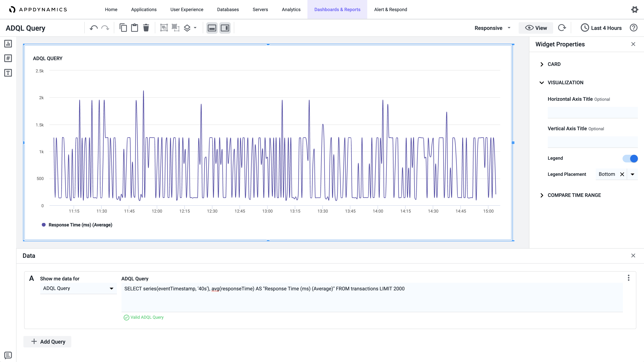Delete the selected widget with trash icon
The width and height of the screenshot is (644, 362).
coord(146,28)
